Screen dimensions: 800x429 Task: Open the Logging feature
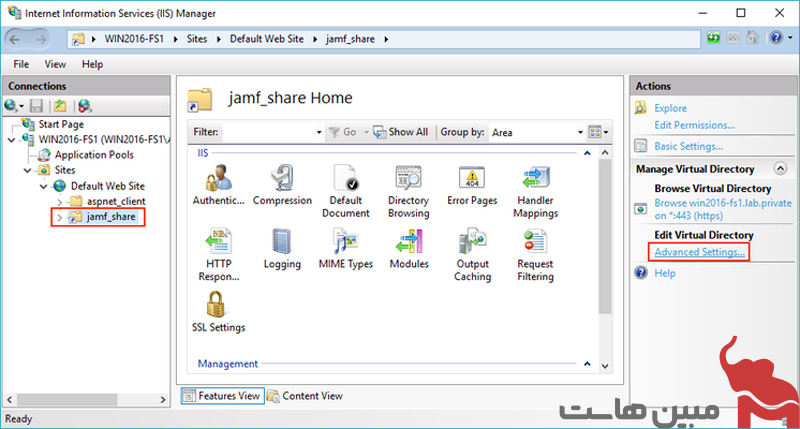click(x=282, y=248)
